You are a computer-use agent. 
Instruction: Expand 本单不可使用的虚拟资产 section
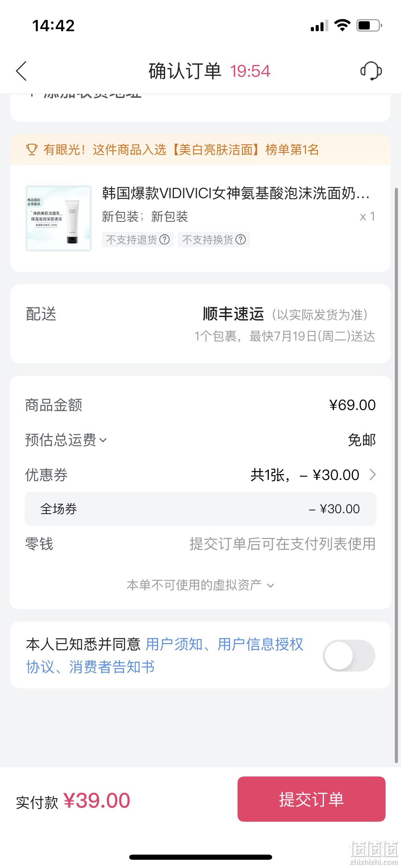[200, 585]
